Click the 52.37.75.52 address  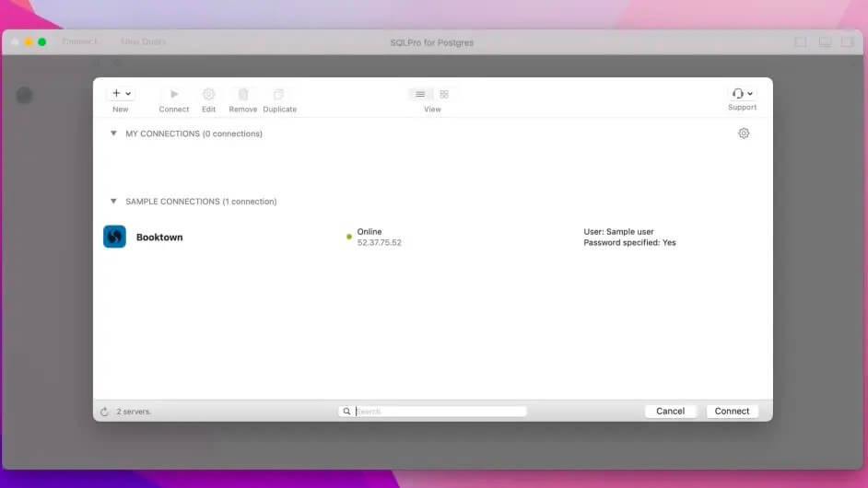[x=380, y=243]
